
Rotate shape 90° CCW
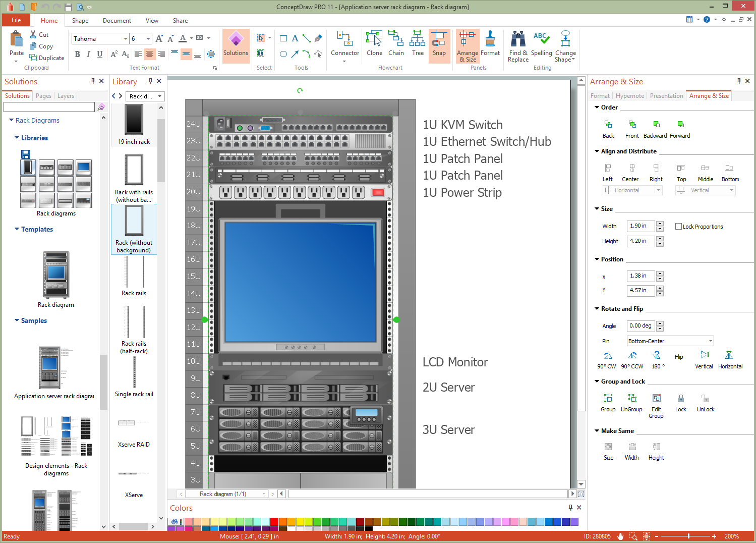(x=632, y=360)
